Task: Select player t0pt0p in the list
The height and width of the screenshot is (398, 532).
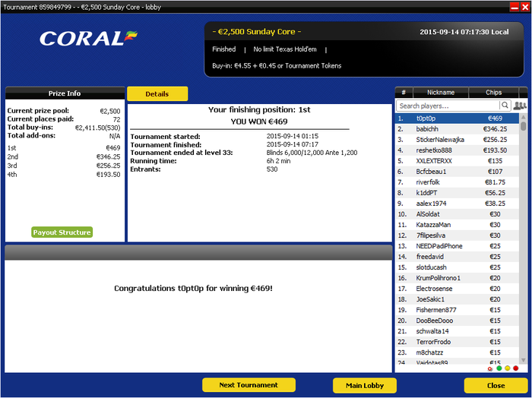Action: 457,118
